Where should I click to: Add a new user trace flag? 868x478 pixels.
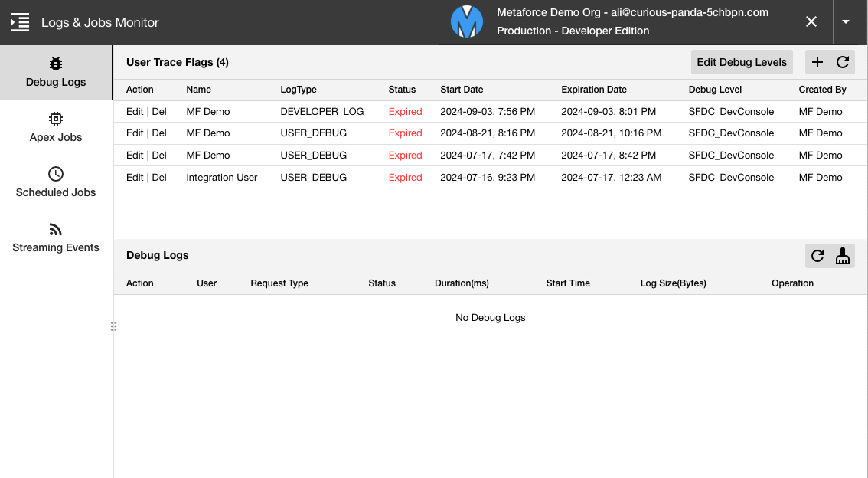[817, 62]
